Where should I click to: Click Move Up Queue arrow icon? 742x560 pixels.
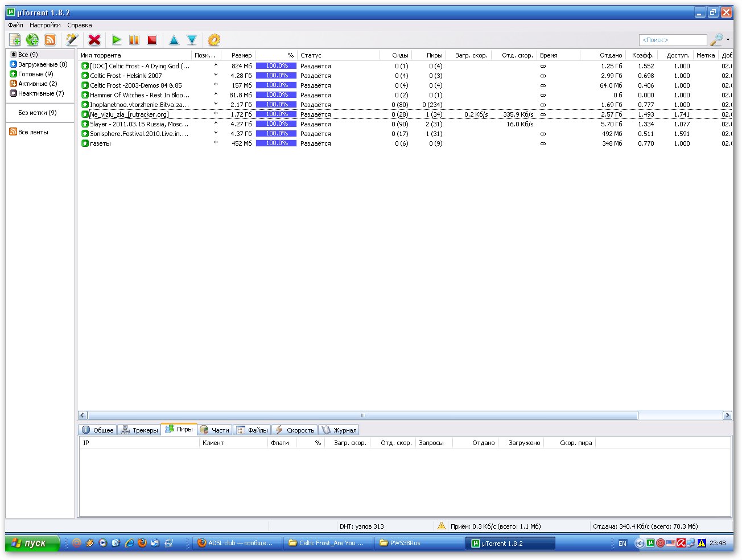pos(174,40)
